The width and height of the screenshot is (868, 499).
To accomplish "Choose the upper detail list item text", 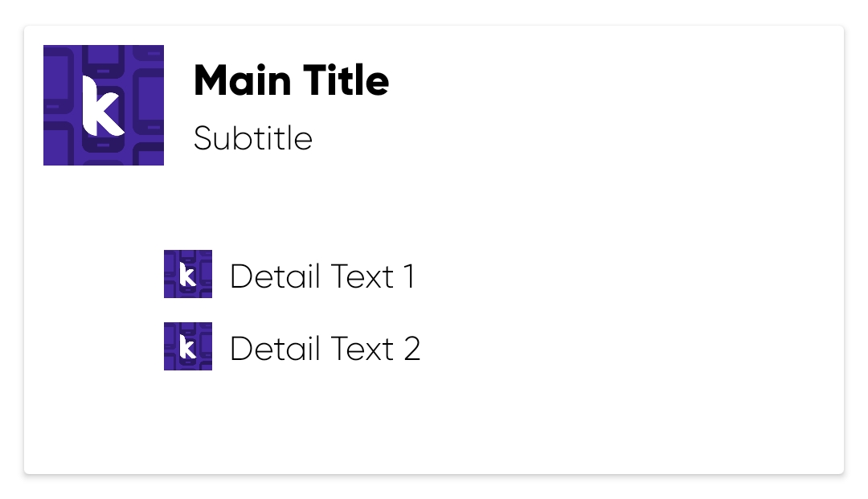I will pos(322,276).
